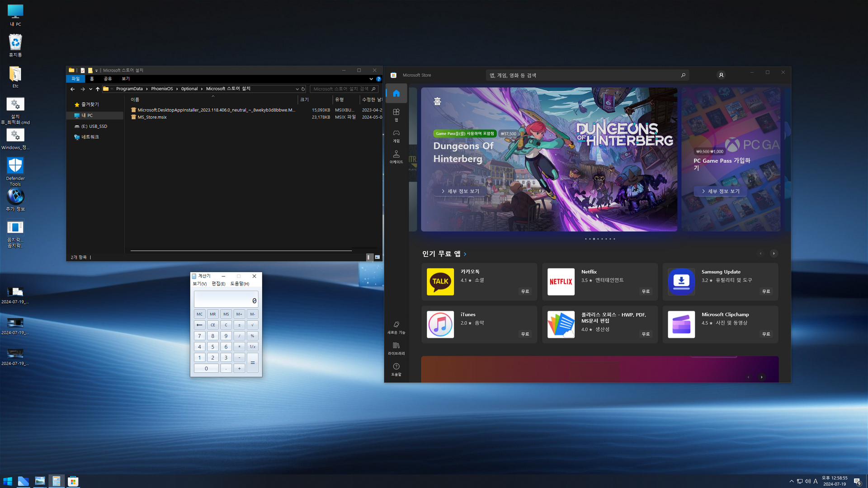Go to the Games section in Store
Image resolution: width=868 pixels, height=488 pixels.
396,136
